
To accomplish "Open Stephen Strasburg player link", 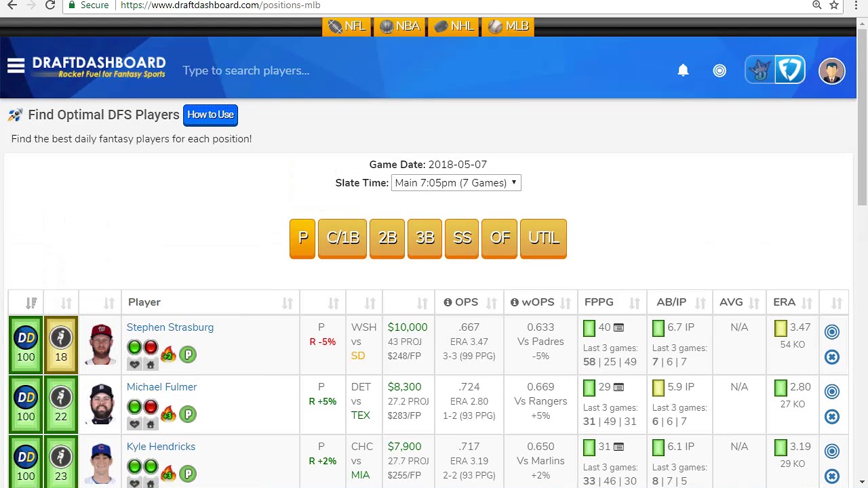I will pyautogui.click(x=170, y=327).
